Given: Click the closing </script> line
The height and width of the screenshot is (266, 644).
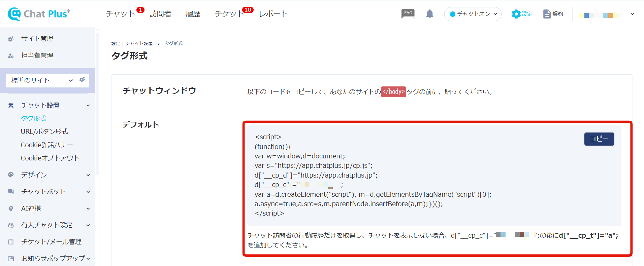Looking at the screenshot, I should click(x=269, y=213).
